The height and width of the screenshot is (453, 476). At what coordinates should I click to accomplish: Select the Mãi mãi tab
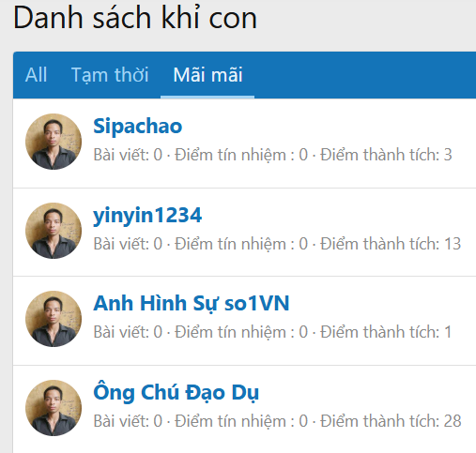207,75
